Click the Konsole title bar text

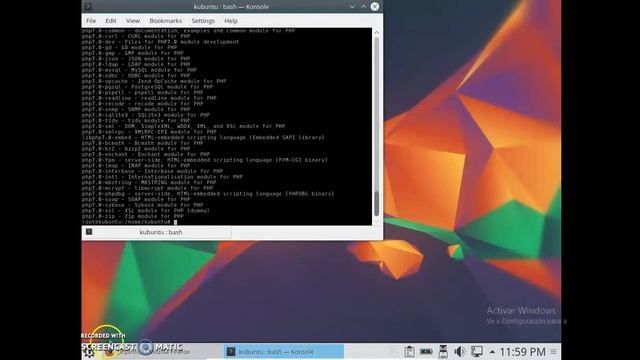(x=231, y=7)
